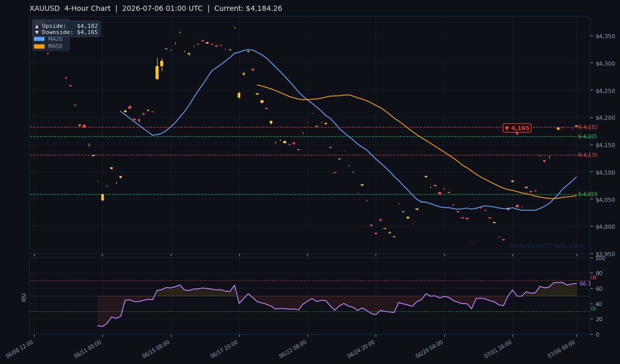
Task: Click the RSI axis value 40
Action: (598, 304)
